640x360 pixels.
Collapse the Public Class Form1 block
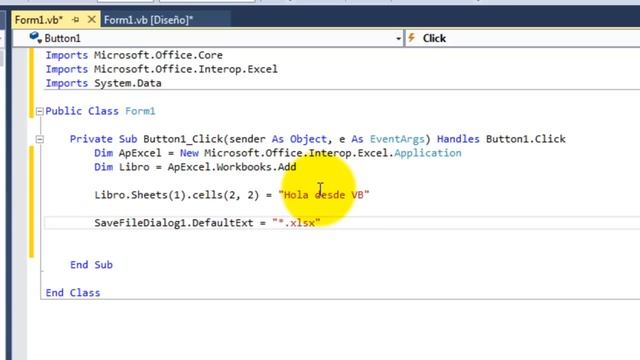click(x=40, y=111)
